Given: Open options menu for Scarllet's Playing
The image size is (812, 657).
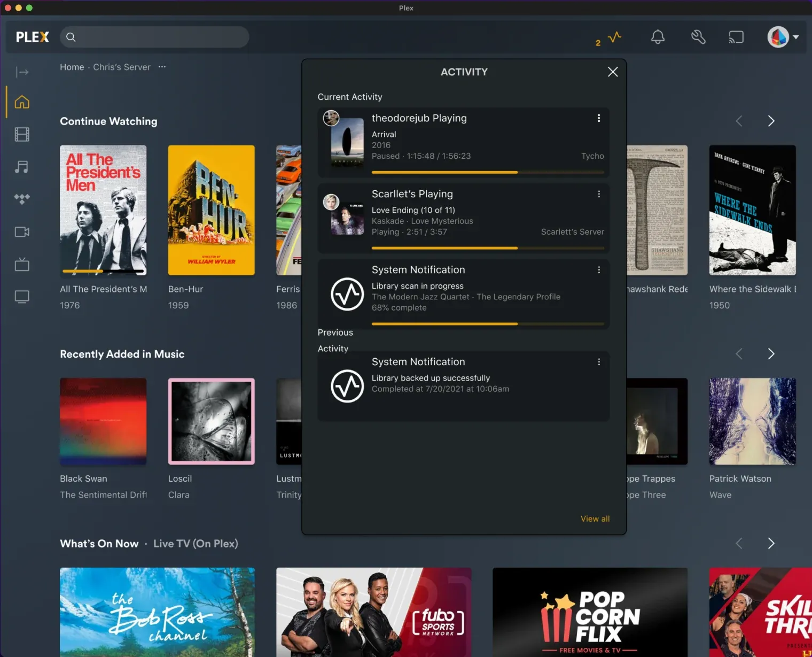Looking at the screenshot, I should tap(599, 194).
